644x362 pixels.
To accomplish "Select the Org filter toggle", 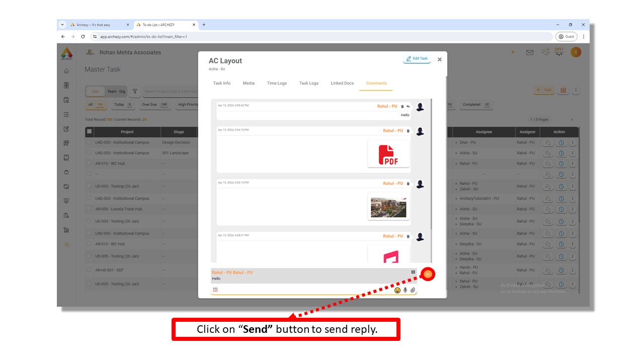I will click(122, 92).
